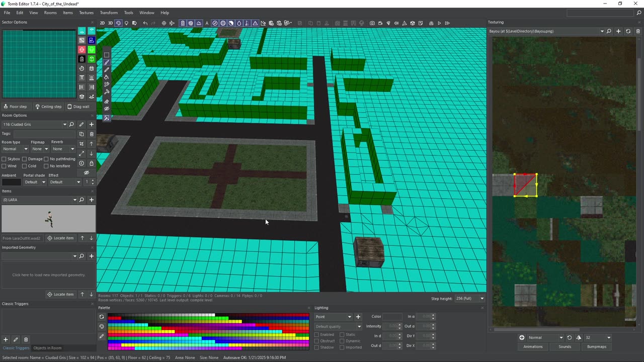The height and width of the screenshot is (362, 644).
Task: Lock the room position padlock icon
Action: pos(92,163)
